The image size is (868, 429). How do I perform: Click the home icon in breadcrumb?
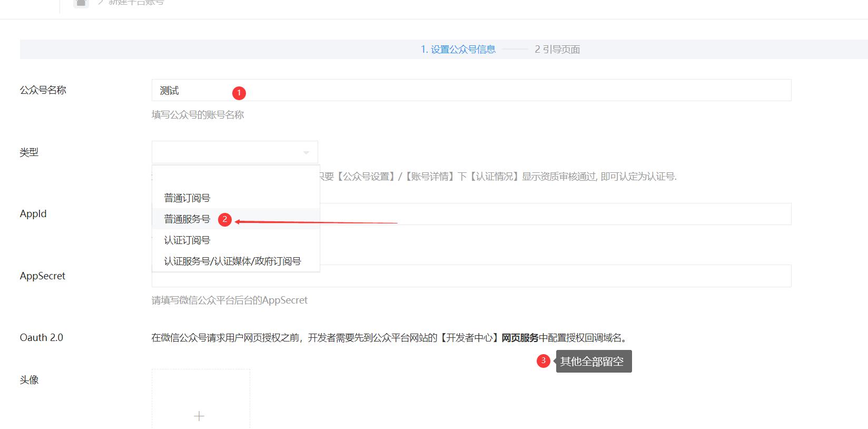point(81,3)
